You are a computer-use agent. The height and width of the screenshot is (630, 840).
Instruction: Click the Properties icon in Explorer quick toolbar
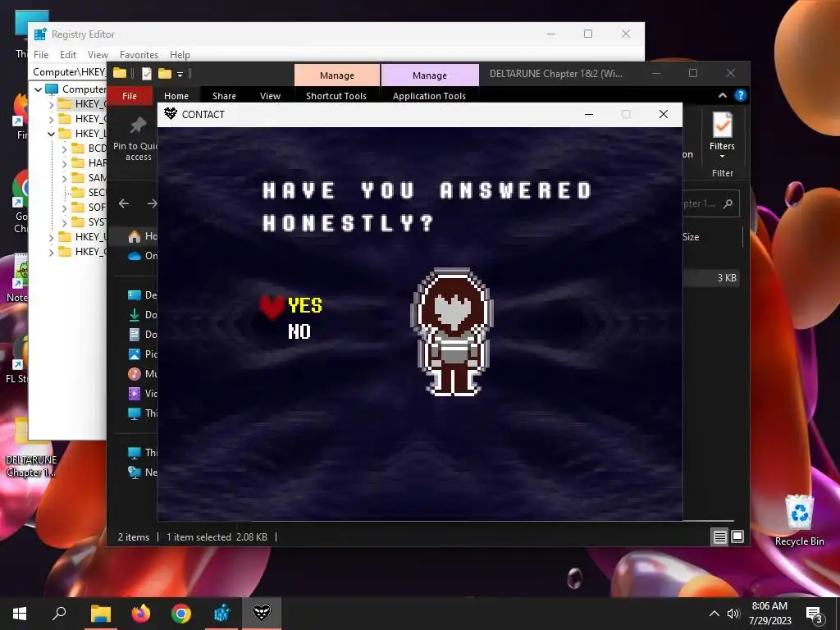tap(146, 73)
